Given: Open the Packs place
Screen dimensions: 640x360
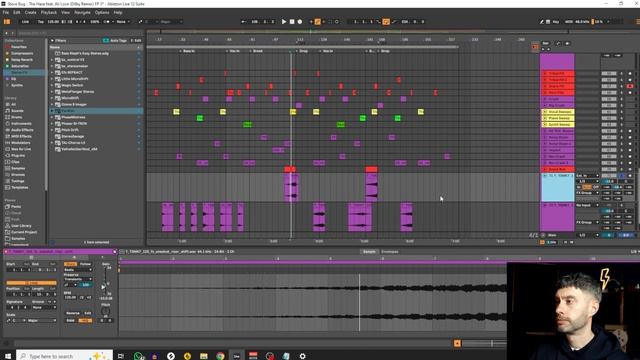Looking at the screenshot, I should pyautogui.click(x=16, y=207).
